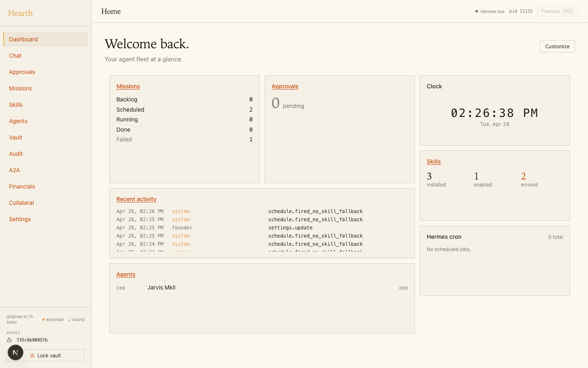Click the Customize button
The image size is (588, 368).
(x=557, y=46)
